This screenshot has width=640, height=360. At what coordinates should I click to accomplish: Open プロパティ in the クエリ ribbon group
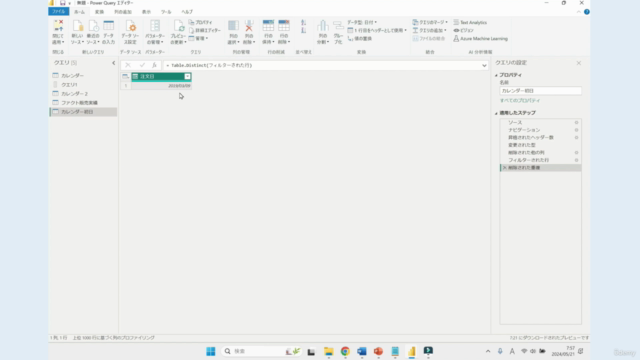(200, 22)
